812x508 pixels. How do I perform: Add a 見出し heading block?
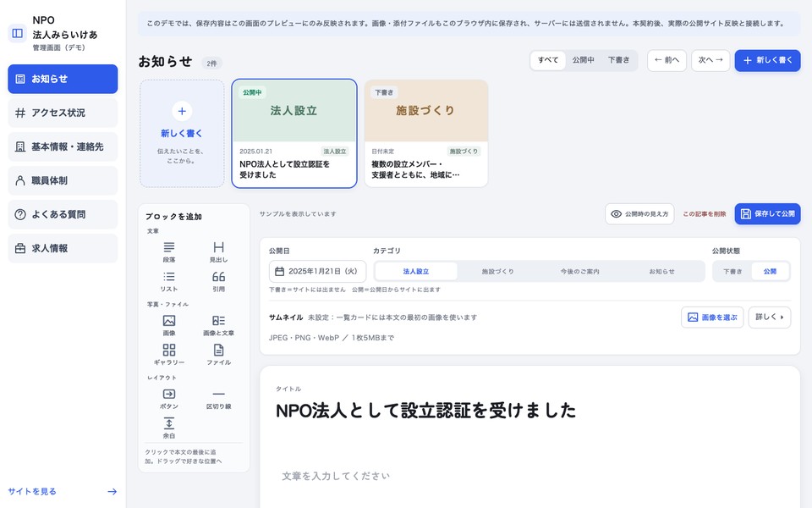point(218,252)
